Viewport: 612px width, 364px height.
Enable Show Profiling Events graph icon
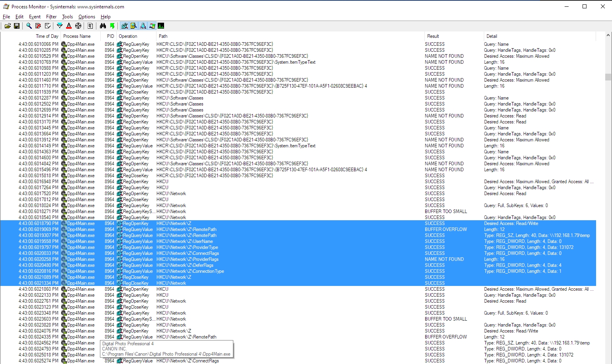161,26
